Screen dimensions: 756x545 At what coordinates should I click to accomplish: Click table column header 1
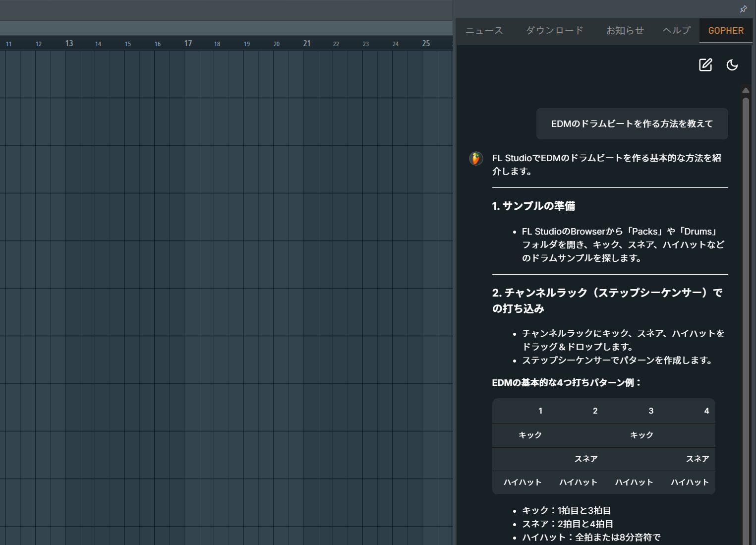[x=540, y=411]
